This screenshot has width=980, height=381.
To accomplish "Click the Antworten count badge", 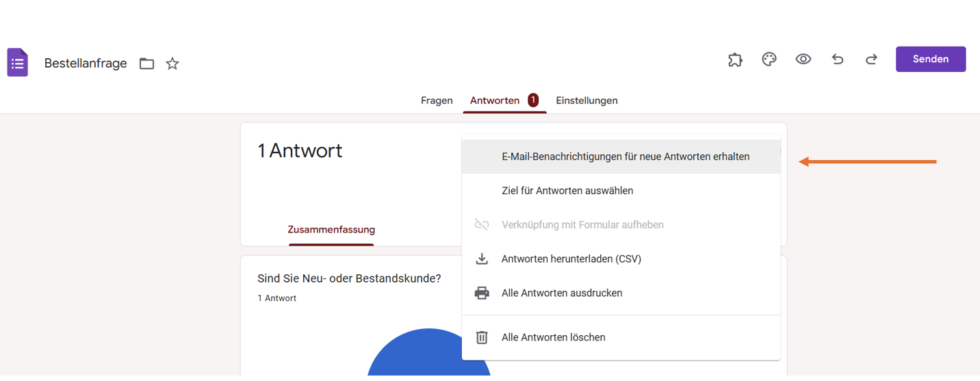I will tap(533, 101).
